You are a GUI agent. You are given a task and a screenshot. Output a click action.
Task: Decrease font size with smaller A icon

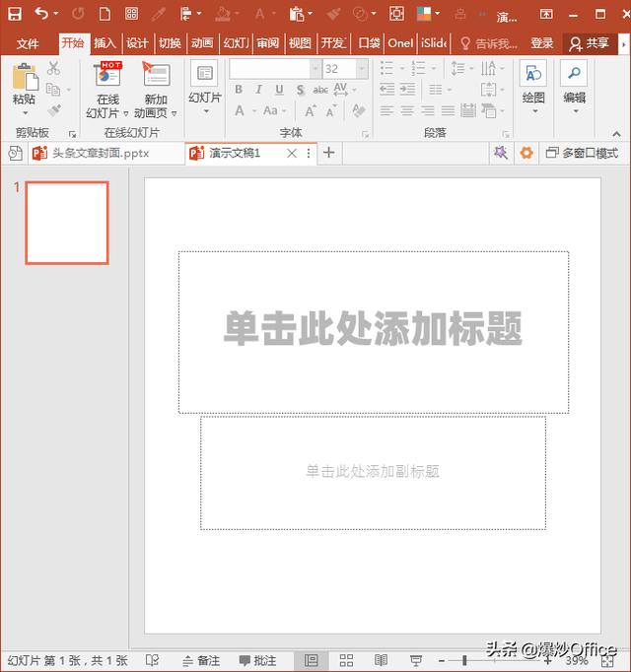coord(331,111)
